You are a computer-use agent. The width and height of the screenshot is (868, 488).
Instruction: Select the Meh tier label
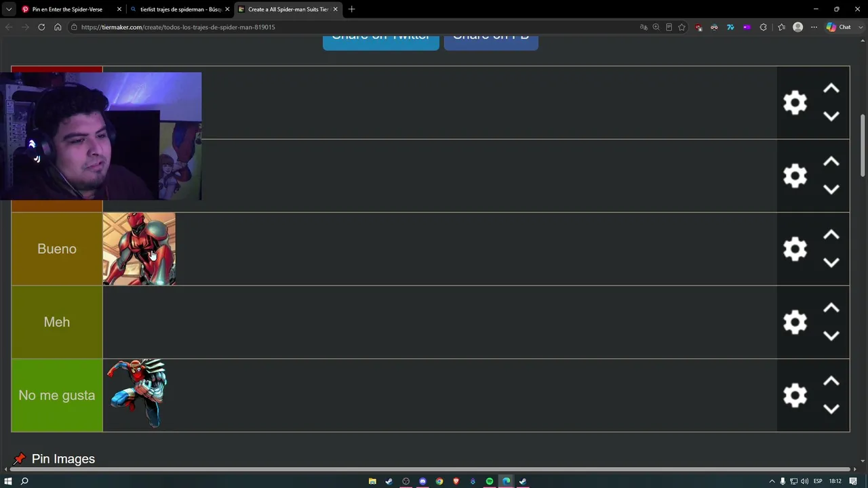[x=57, y=322]
